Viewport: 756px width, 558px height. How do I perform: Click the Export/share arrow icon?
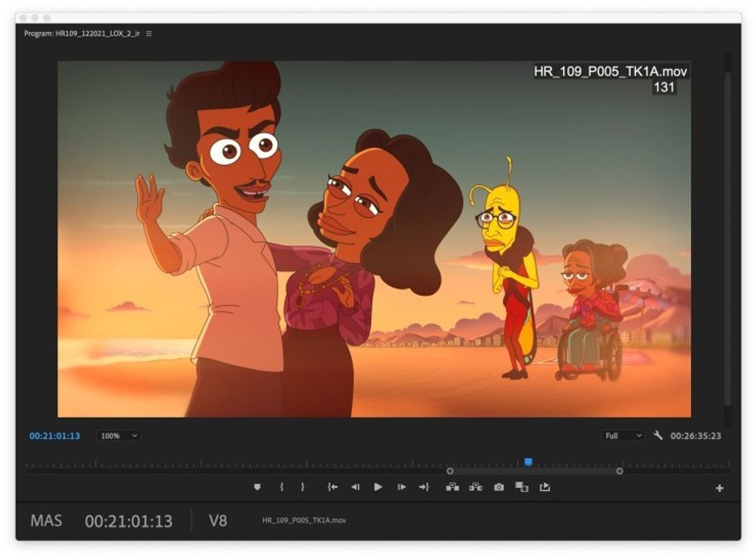545,487
